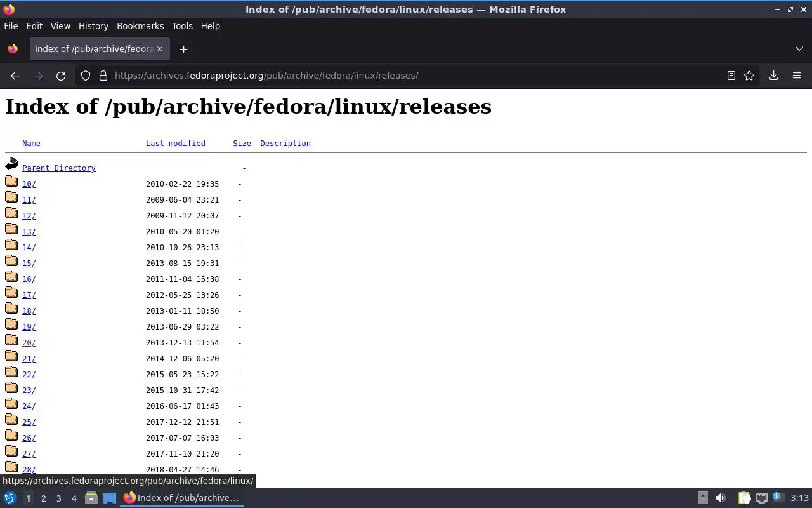Open the volume speaker icon in tray
The height and width of the screenshot is (508, 812).
[x=721, y=498]
